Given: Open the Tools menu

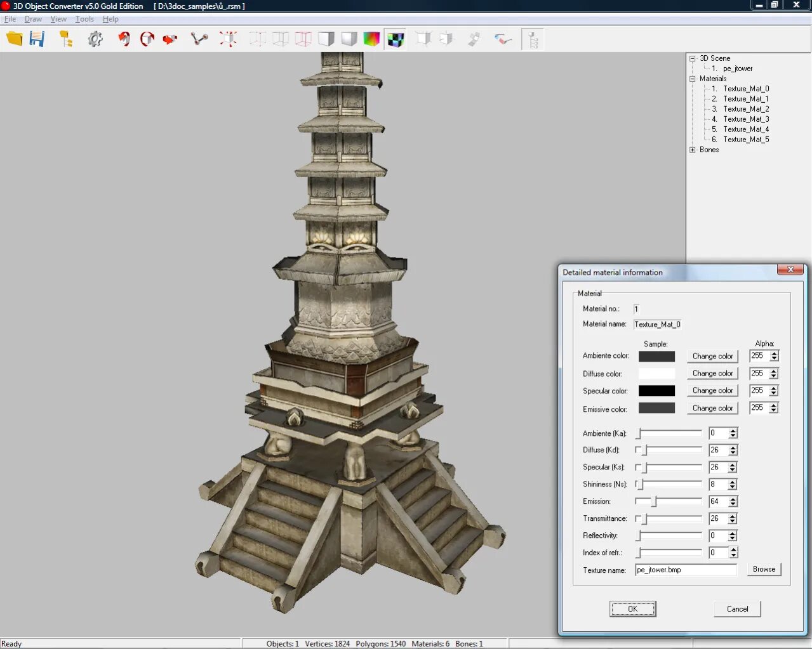Looking at the screenshot, I should 84,19.
